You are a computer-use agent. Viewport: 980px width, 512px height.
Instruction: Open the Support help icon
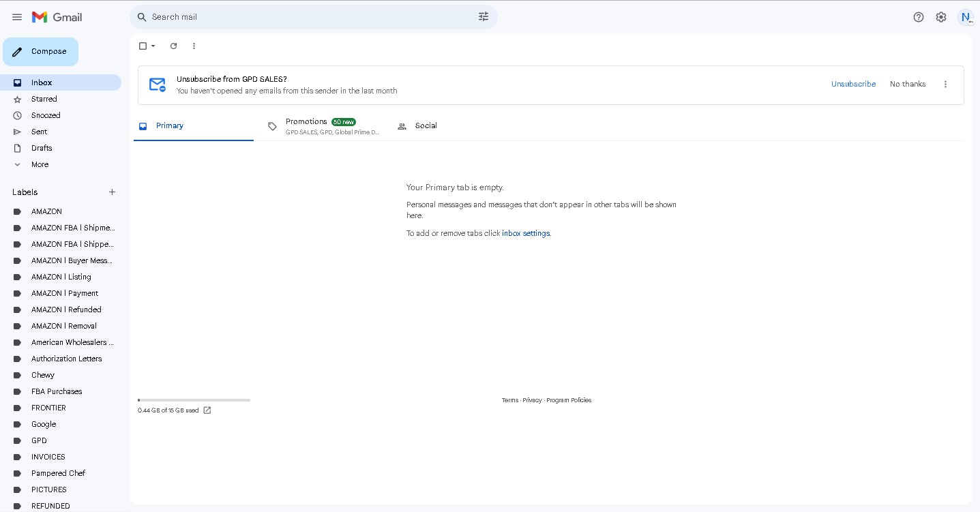click(919, 17)
